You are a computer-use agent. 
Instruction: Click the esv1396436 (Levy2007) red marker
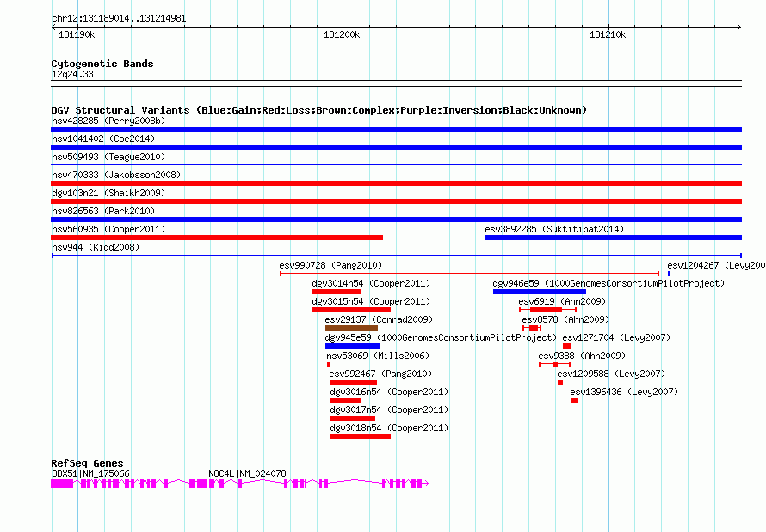click(x=575, y=400)
